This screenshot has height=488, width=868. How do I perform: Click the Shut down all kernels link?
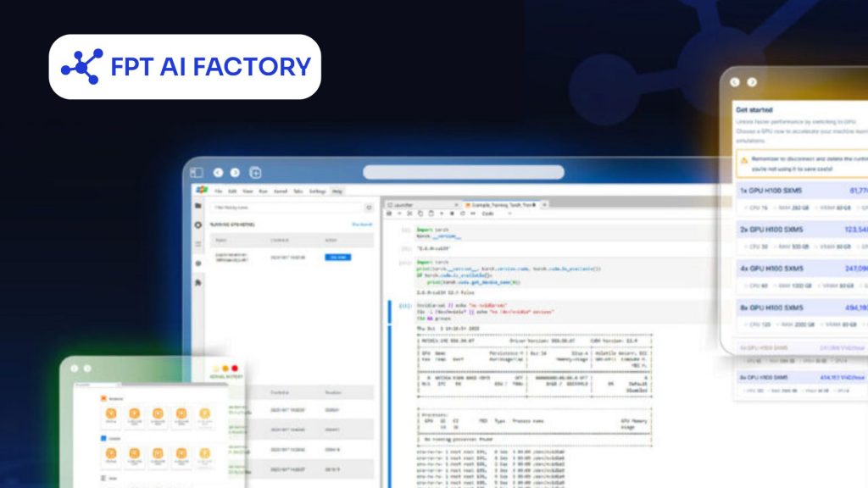(x=363, y=225)
